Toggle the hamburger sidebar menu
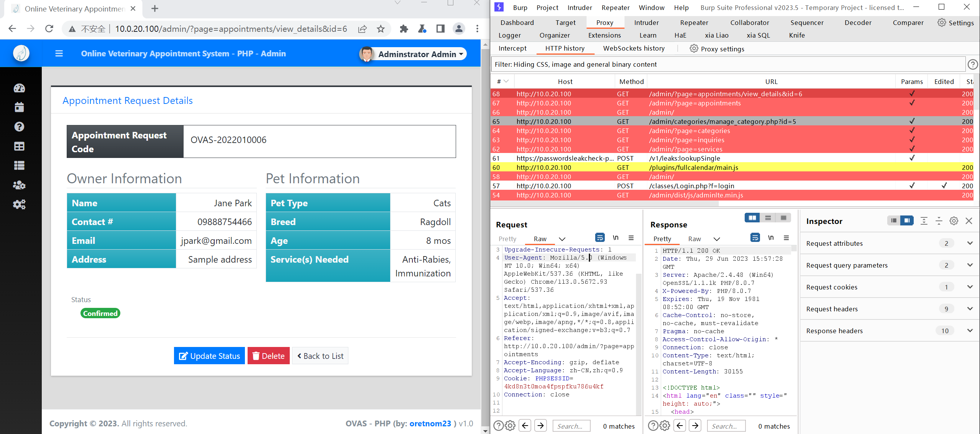This screenshot has height=434, width=980. point(59,54)
